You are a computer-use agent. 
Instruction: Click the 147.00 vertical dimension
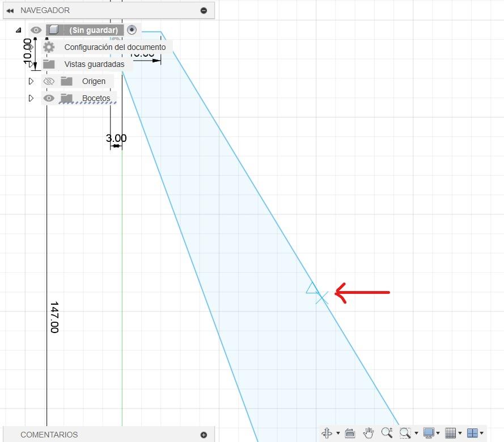[x=54, y=317]
